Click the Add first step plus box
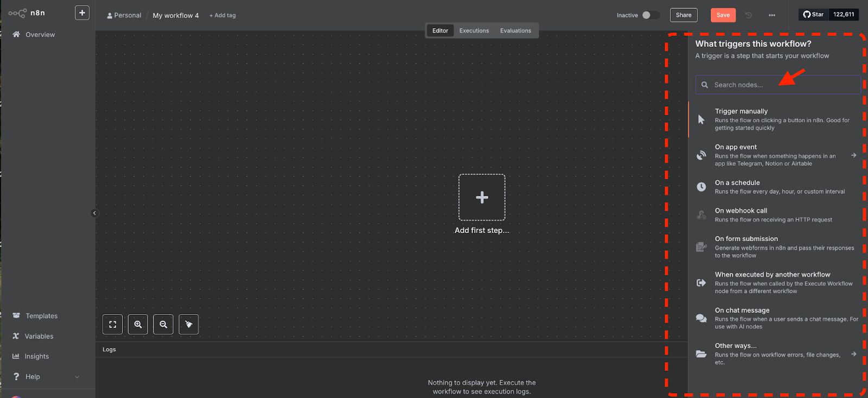This screenshot has height=398, width=868. (482, 197)
